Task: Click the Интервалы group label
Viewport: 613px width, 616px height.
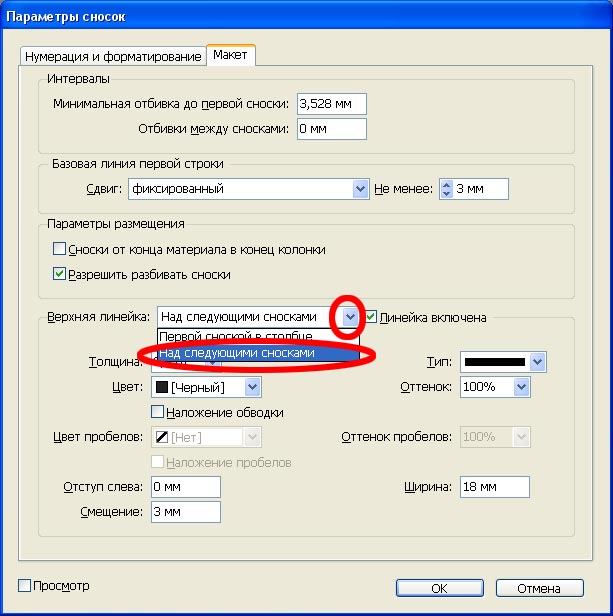Action: [78, 79]
